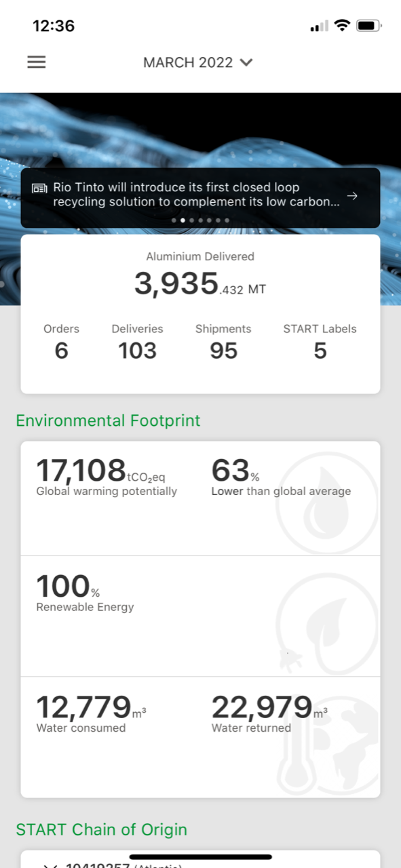The image size is (401, 868).
Task: Tap the newspaper icon in banner
Action: click(39, 188)
